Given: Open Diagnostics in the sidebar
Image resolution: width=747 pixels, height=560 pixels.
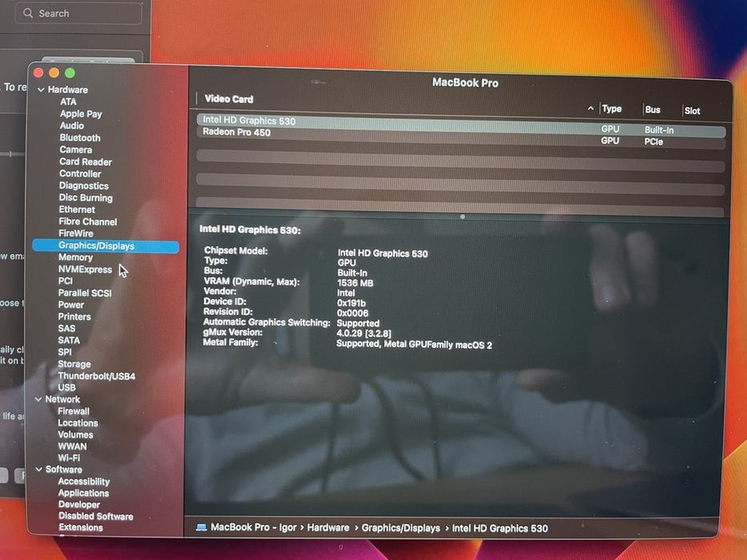Looking at the screenshot, I should pyautogui.click(x=83, y=186).
